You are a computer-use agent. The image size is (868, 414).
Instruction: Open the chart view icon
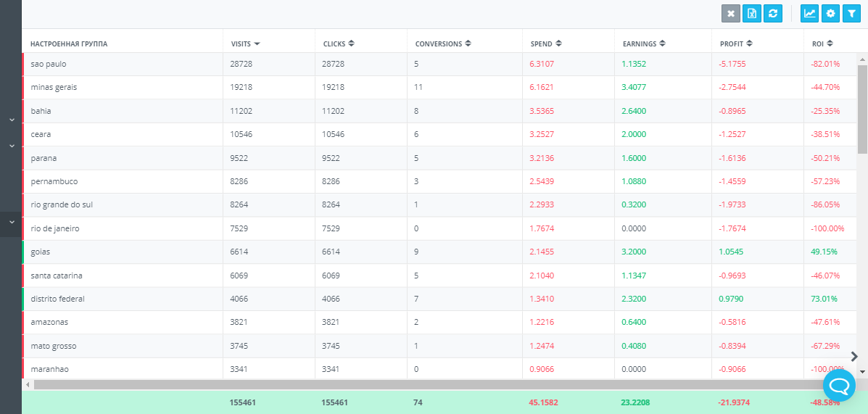pyautogui.click(x=810, y=14)
